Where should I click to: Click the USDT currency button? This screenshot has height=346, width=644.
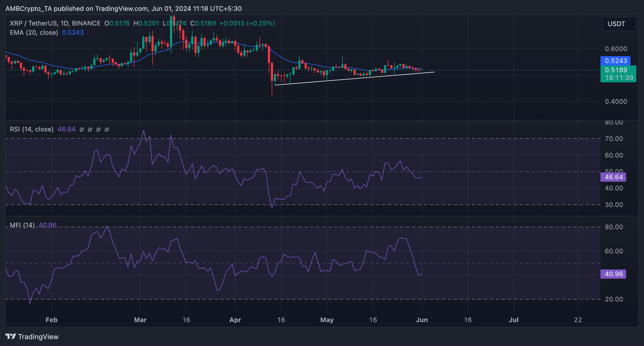pos(619,24)
